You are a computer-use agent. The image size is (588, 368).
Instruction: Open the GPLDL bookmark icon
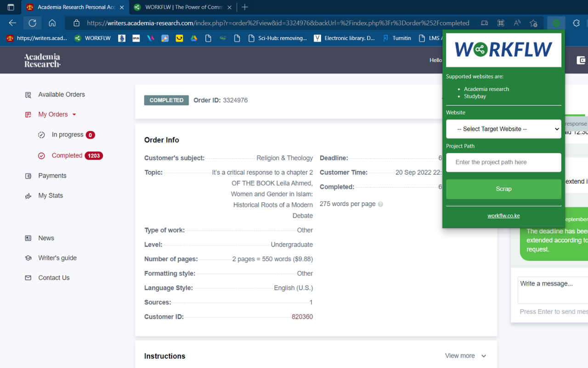pos(136,38)
